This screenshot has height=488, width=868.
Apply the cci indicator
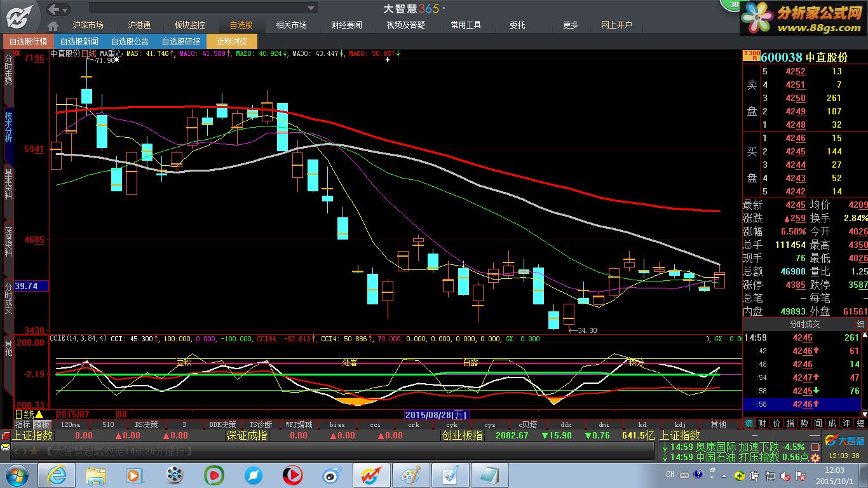tap(375, 424)
